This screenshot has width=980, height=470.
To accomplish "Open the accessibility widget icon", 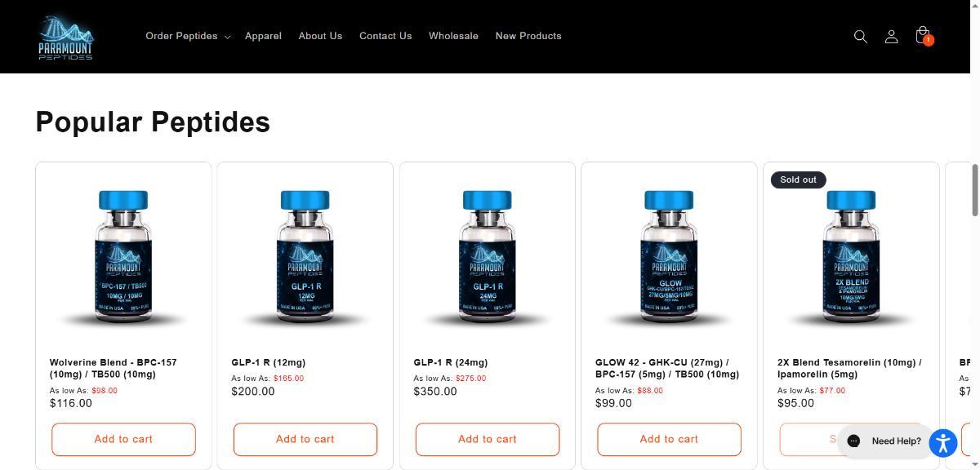I will click(x=942, y=443).
